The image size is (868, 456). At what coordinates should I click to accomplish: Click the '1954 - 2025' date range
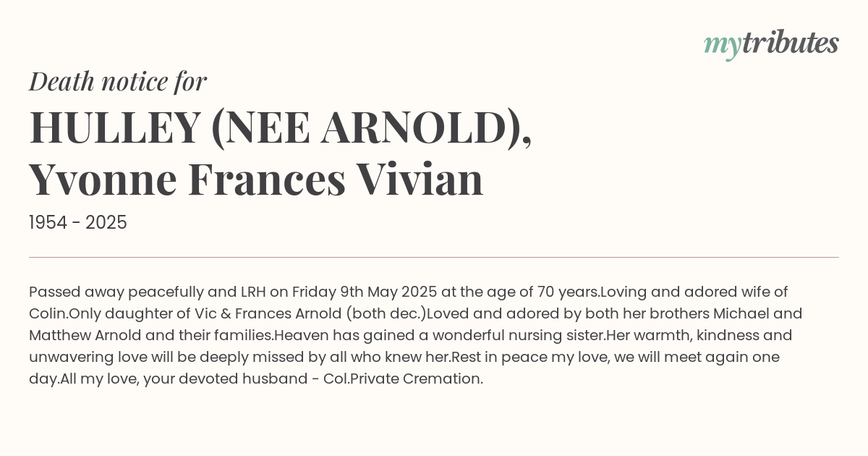tap(78, 223)
